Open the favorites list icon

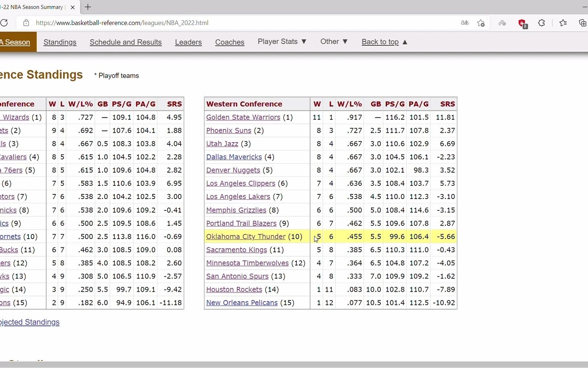pyautogui.click(x=563, y=23)
